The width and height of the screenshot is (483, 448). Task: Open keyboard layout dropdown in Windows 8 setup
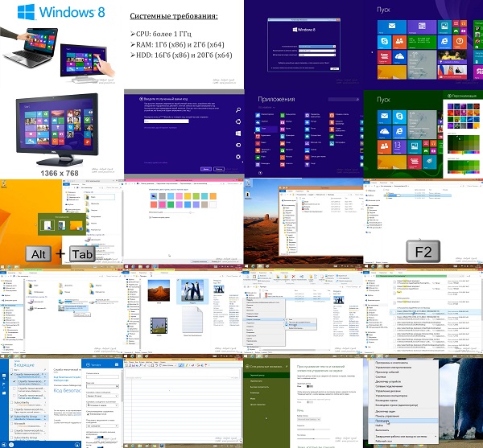tap(317, 55)
